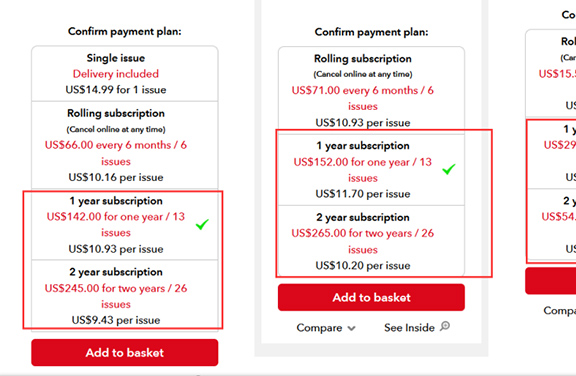Select US$29 one-year plan at right edge
The height and width of the screenshot is (376, 576).
point(551,153)
